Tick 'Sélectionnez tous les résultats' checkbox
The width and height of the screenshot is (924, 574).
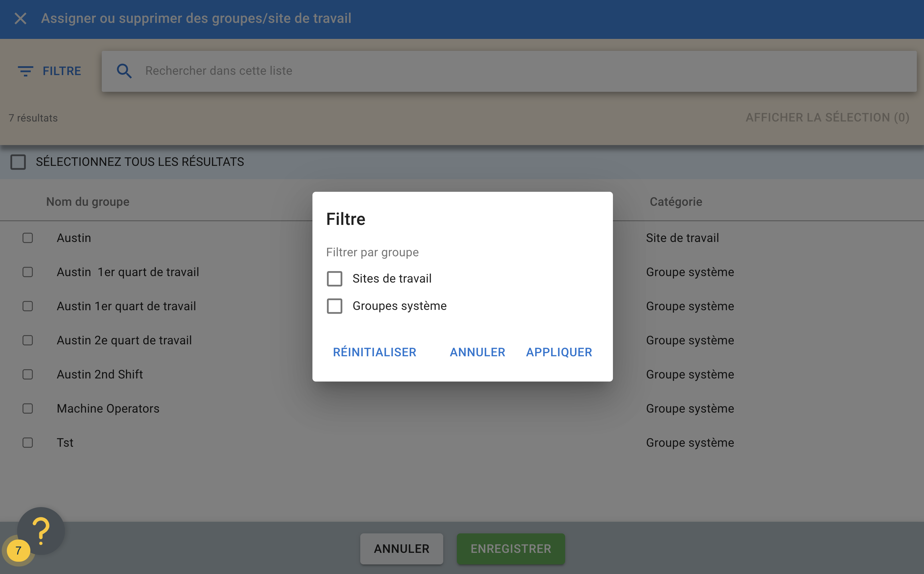[18, 162]
